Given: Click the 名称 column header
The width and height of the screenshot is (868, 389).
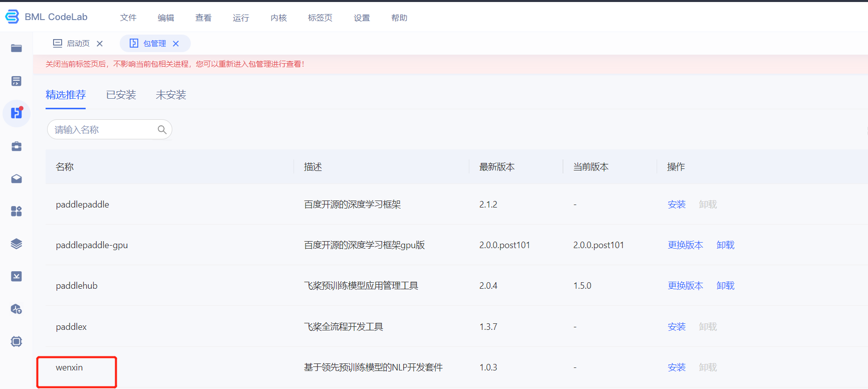Looking at the screenshot, I should point(65,167).
